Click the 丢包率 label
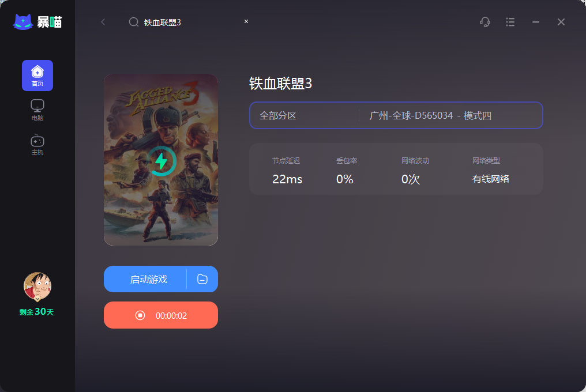Viewport: 586px width, 392px height. pyautogui.click(x=347, y=161)
